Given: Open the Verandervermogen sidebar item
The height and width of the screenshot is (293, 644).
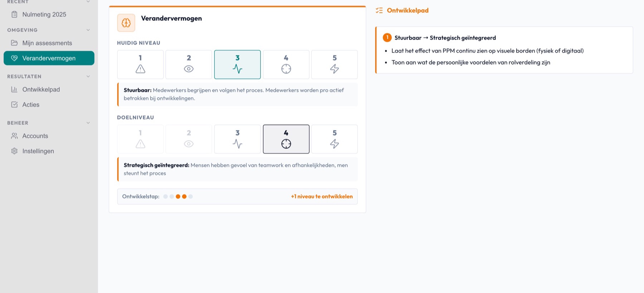Looking at the screenshot, I should coord(49,58).
